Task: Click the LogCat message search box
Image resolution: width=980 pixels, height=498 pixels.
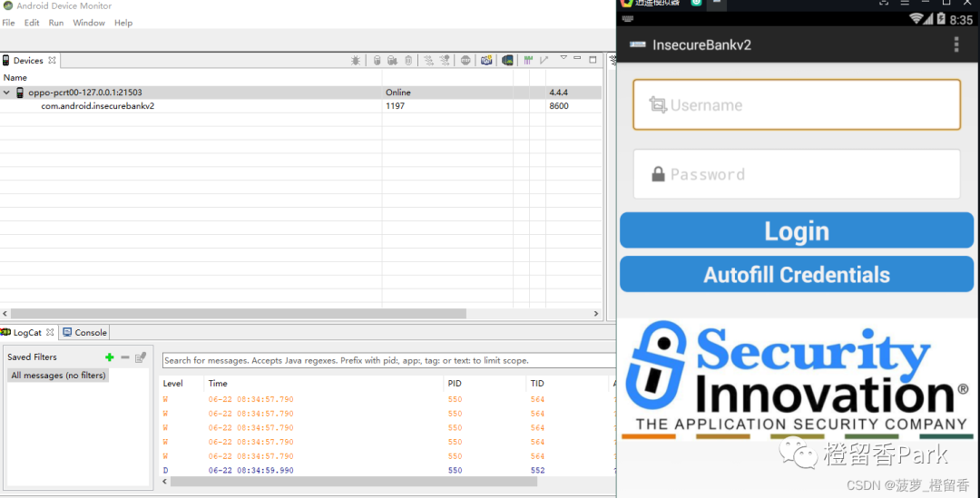Action: 388,360
